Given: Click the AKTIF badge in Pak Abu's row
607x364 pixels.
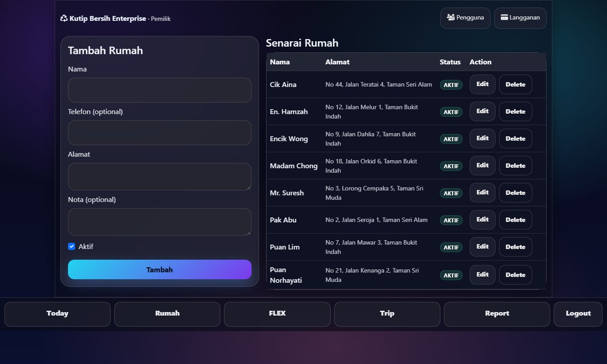Looking at the screenshot, I should click(x=451, y=220).
